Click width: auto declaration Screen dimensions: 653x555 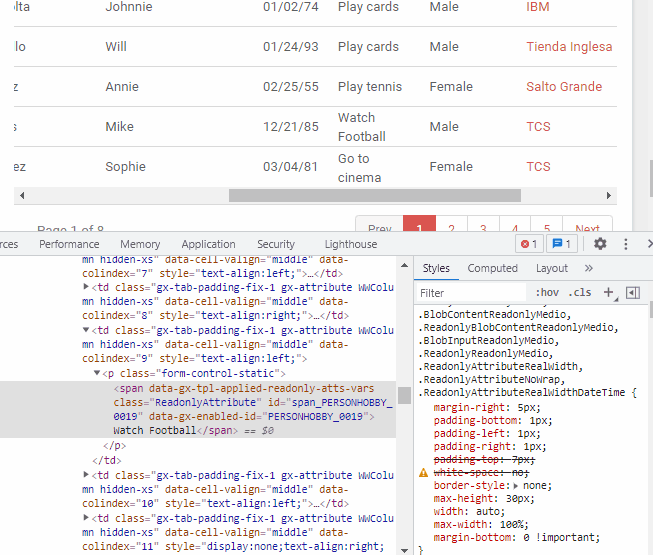pos(469,511)
